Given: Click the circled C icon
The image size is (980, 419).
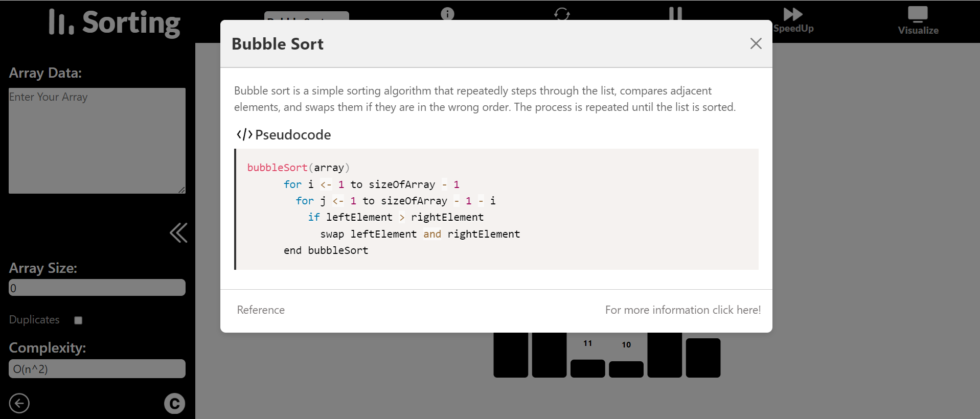Looking at the screenshot, I should 174,403.
